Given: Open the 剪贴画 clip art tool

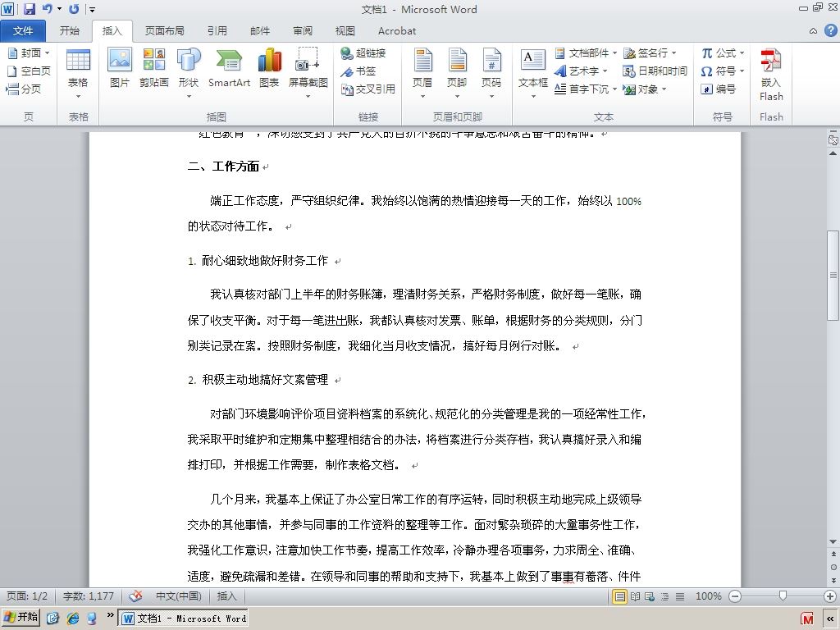Looking at the screenshot, I should tap(153, 67).
